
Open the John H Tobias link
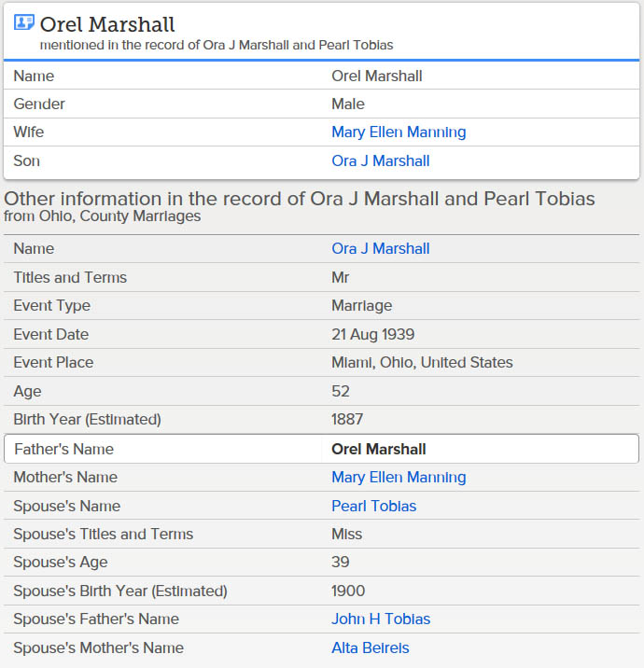381,619
